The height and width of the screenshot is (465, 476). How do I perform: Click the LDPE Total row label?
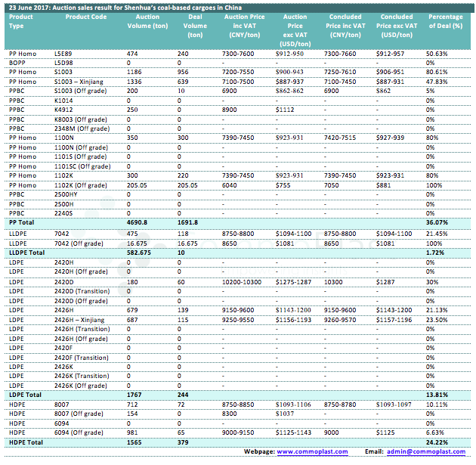26,395
